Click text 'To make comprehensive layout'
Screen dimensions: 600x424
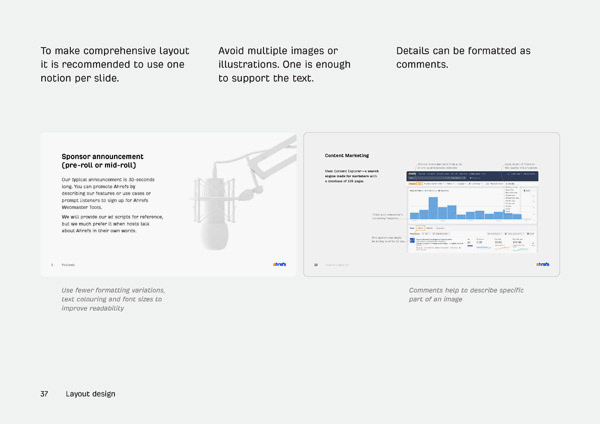[115, 51]
